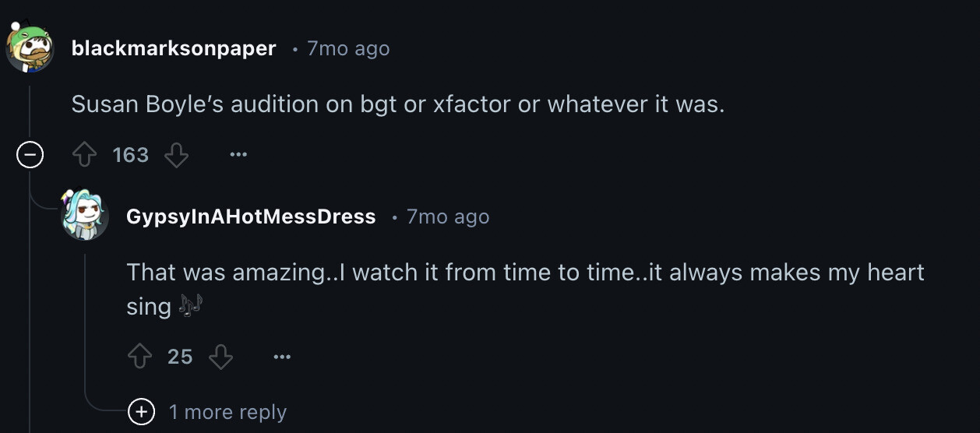Click the 163 vote score

[x=130, y=156]
